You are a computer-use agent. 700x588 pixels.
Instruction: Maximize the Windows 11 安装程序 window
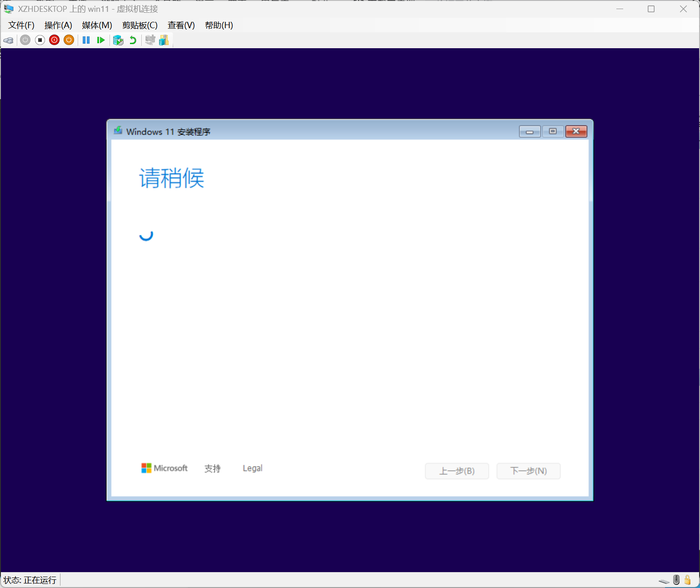(553, 131)
